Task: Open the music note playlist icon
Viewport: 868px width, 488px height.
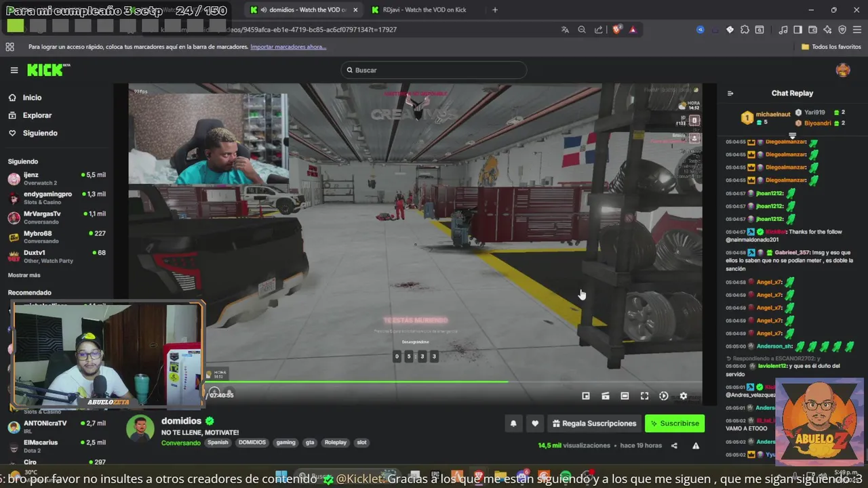Action: [x=783, y=30]
